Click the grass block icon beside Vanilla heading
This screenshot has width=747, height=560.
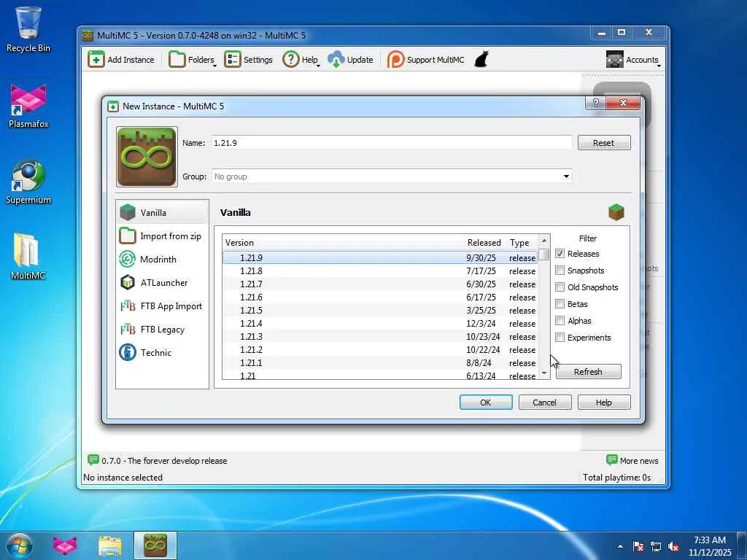[x=616, y=212]
